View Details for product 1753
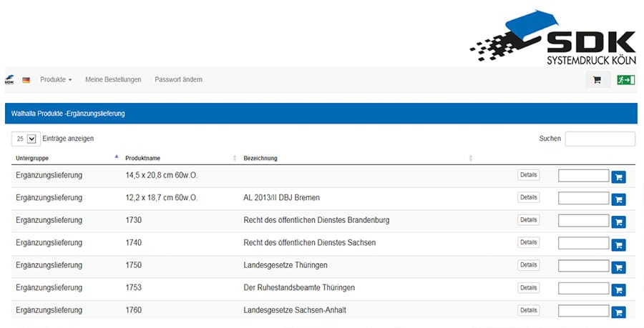The image size is (644, 328). [x=529, y=288]
